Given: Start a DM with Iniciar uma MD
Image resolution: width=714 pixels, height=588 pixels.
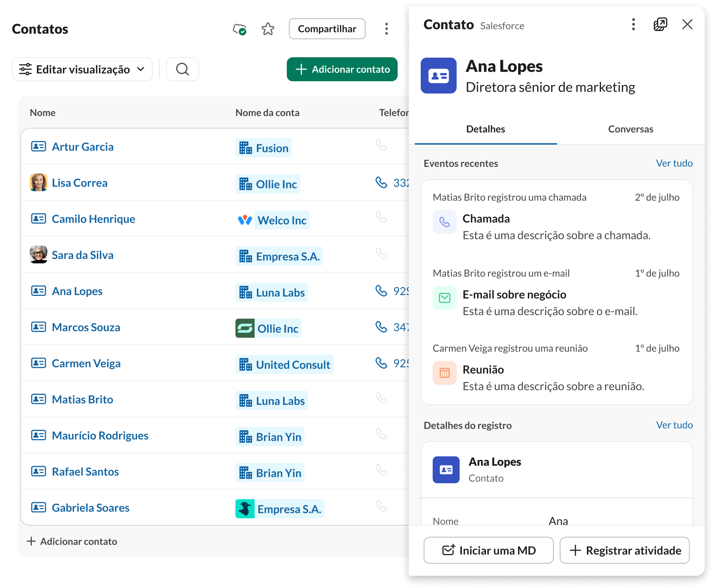Looking at the screenshot, I should (x=489, y=550).
